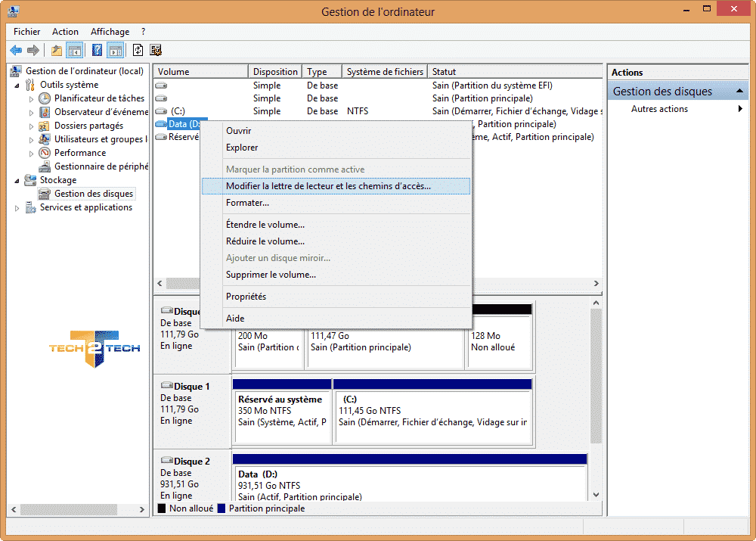Expand the Autres actions submenu arrow

[740, 109]
